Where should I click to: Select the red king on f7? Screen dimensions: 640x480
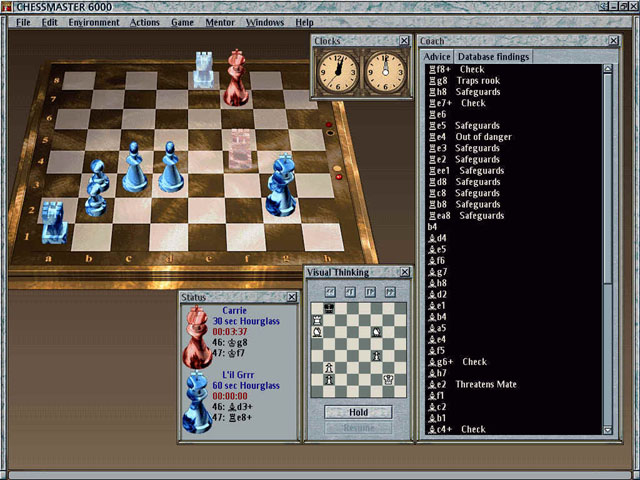236,78
